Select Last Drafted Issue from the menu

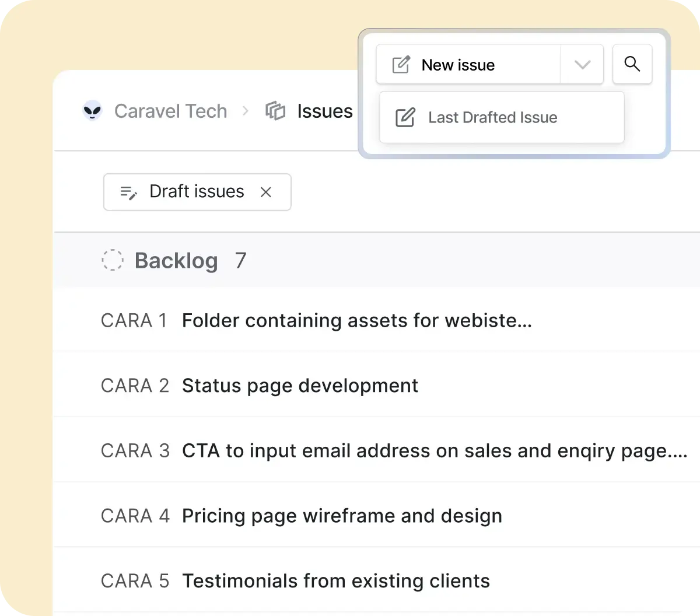[x=492, y=117]
